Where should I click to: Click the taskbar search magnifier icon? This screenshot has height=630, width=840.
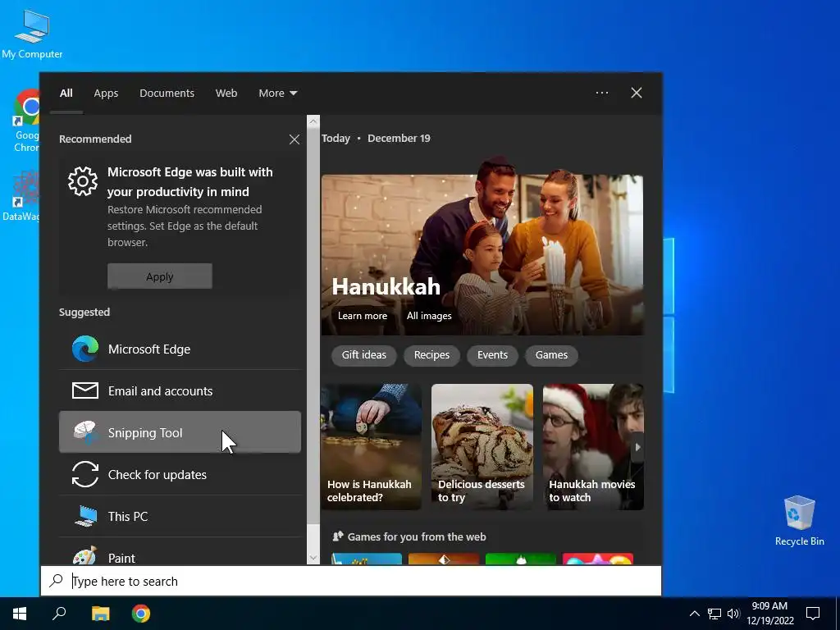59,614
